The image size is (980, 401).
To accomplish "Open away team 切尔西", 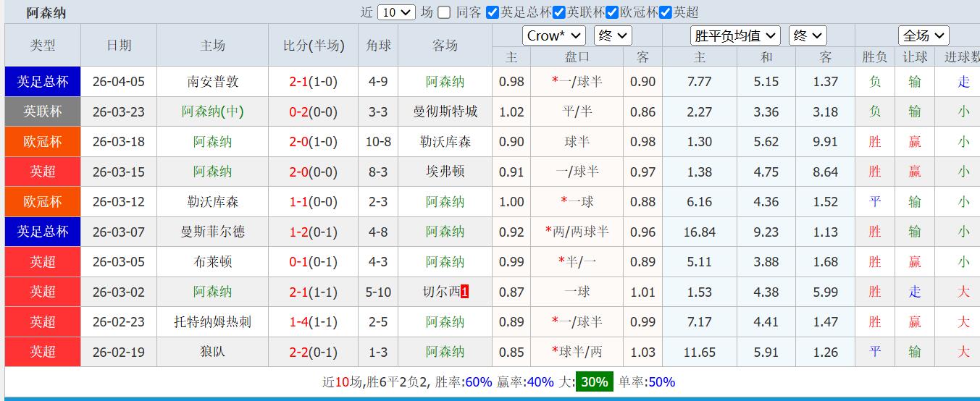I will 441,292.
